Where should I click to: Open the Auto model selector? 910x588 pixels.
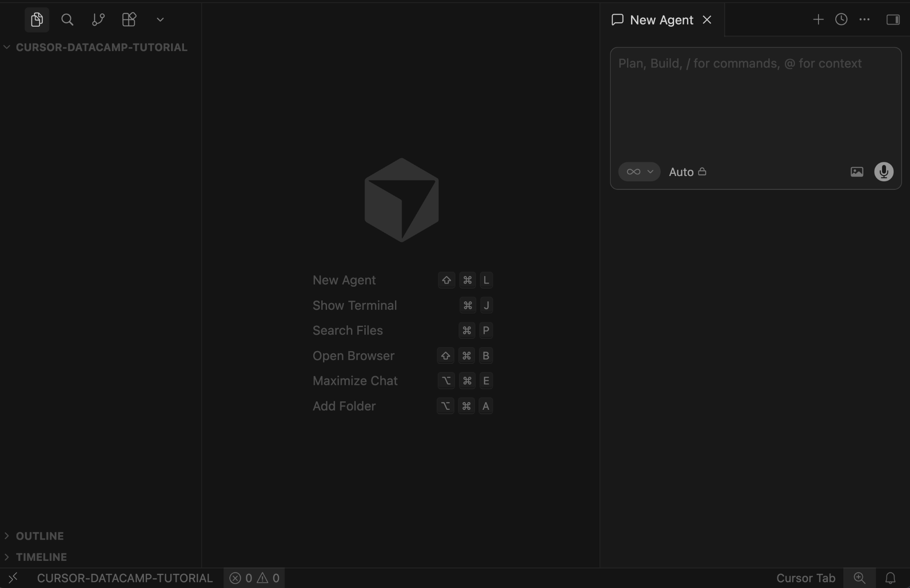687,172
